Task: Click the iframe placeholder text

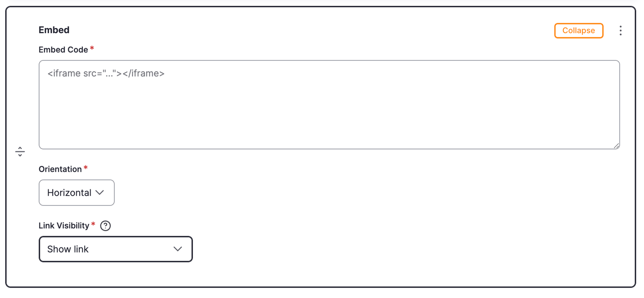Action: 106,73
